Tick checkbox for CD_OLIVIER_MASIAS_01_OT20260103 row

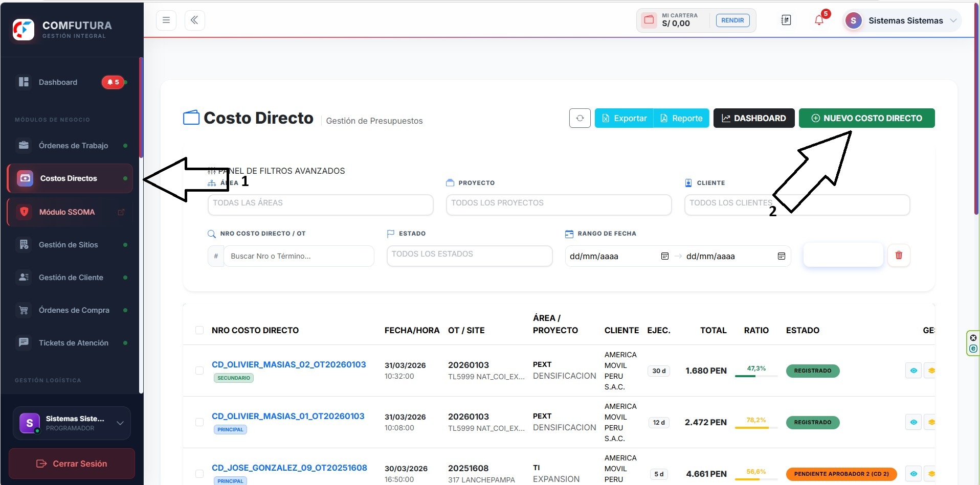[x=199, y=422]
